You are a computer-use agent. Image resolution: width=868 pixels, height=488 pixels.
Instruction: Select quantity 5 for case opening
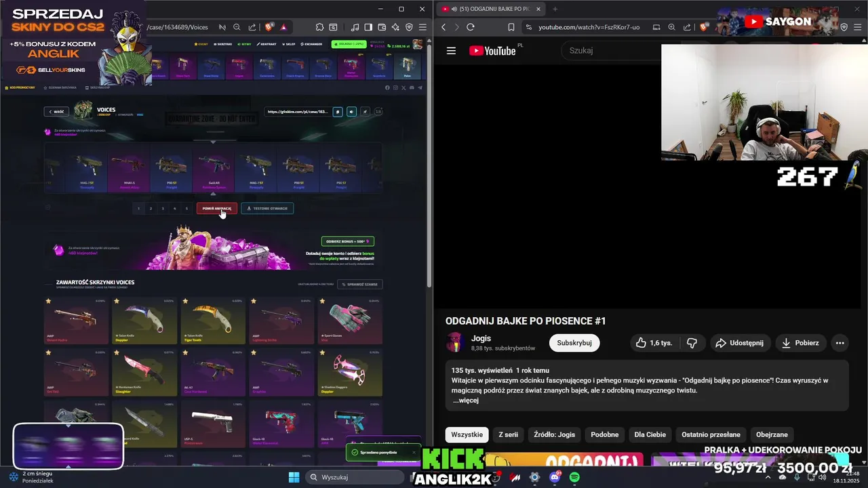coord(187,208)
